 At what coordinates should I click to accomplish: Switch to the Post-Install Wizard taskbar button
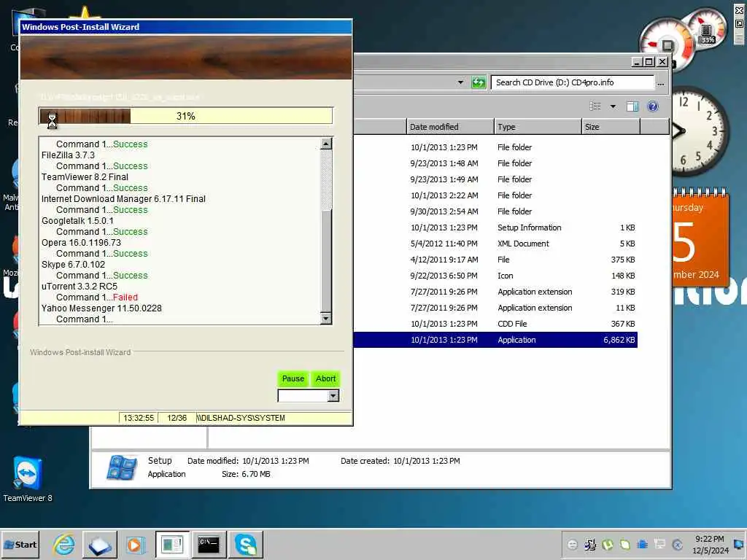click(172, 544)
